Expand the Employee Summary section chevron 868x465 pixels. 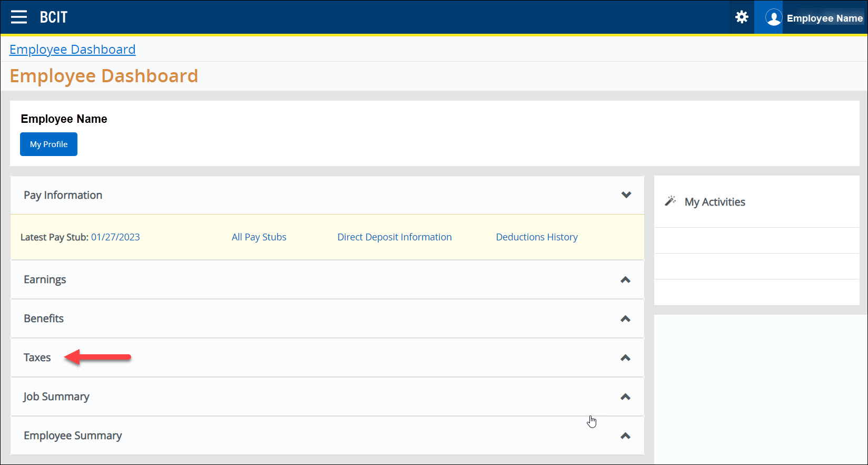click(625, 436)
